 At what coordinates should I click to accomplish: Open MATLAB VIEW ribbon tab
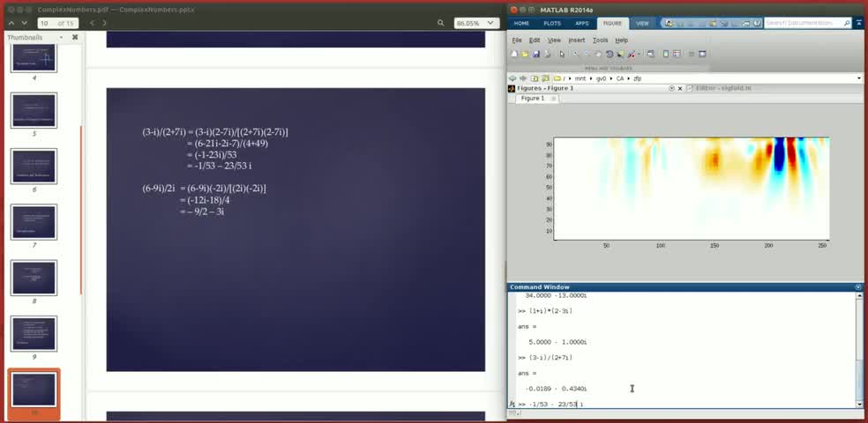(x=642, y=23)
